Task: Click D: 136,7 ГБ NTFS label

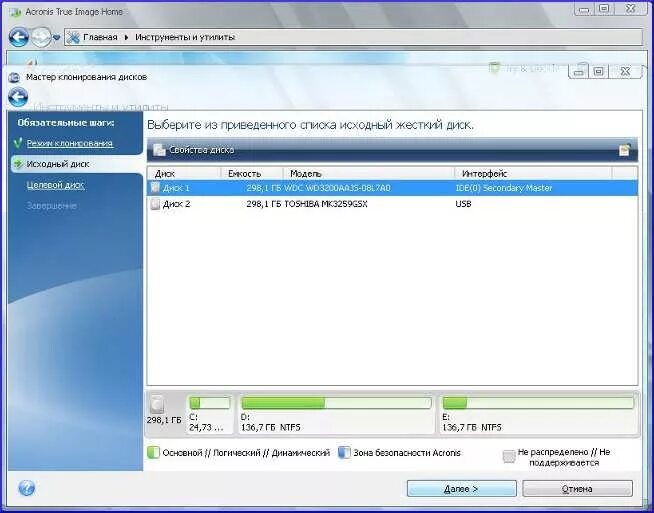Action: pos(270,422)
